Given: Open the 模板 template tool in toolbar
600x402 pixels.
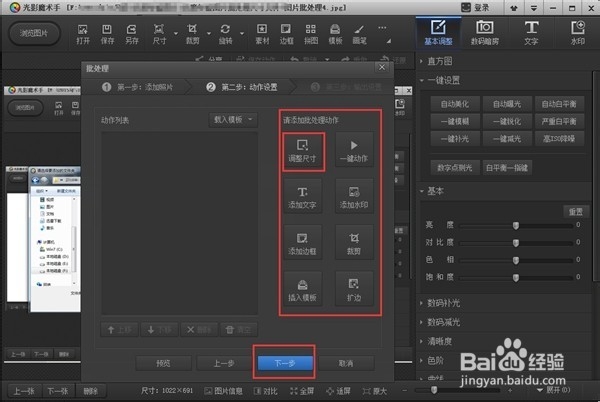Looking at the screenshot, I should tap(335, 34).
